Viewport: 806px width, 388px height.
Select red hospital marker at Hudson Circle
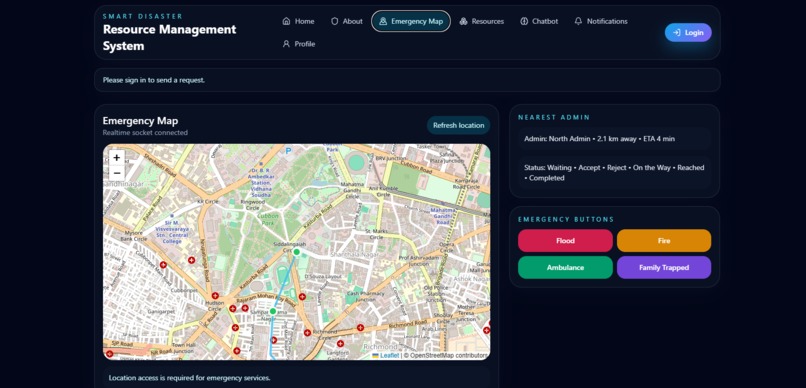(x=215, y=295)
